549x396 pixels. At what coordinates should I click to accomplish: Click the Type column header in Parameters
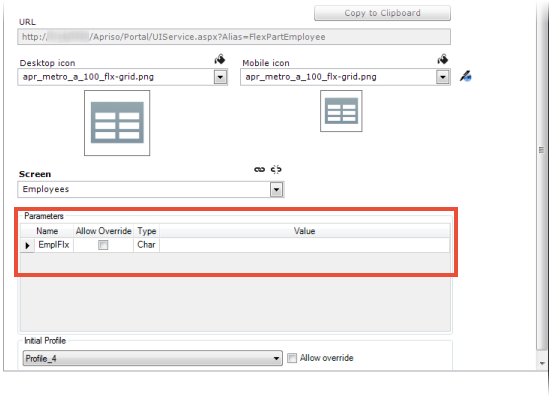(146, 231)
